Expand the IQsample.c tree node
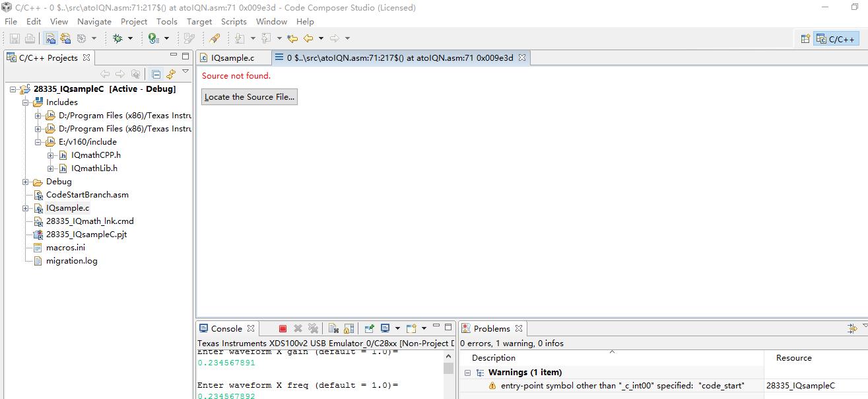868x399 pixels. tap(25, 208)
